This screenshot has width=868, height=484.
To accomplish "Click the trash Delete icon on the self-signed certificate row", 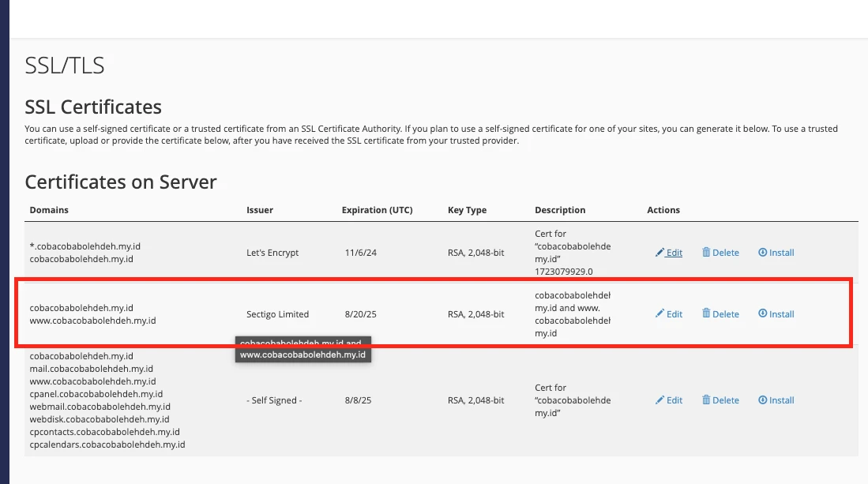I will (705, 400).
